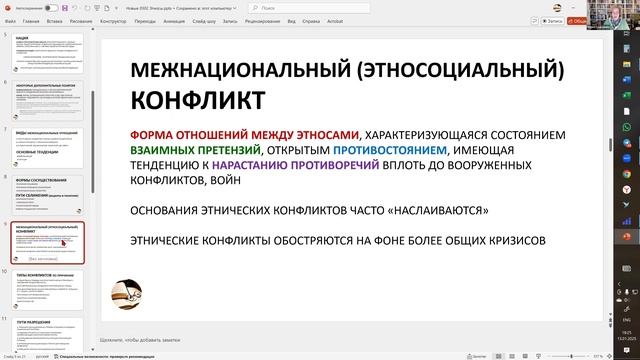Open File Explorer from the taskbar
Image resolution: width=640 pixels, height=360 pixels.
point(627,64)
